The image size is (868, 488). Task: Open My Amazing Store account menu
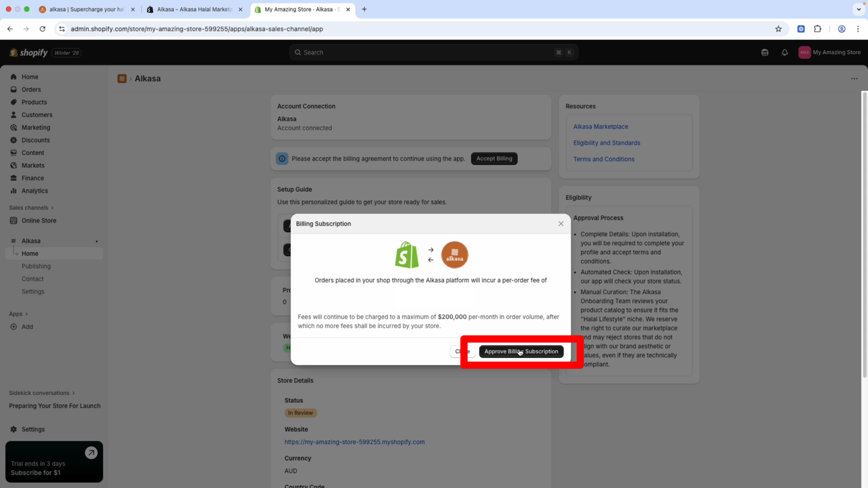coord(830,53)
